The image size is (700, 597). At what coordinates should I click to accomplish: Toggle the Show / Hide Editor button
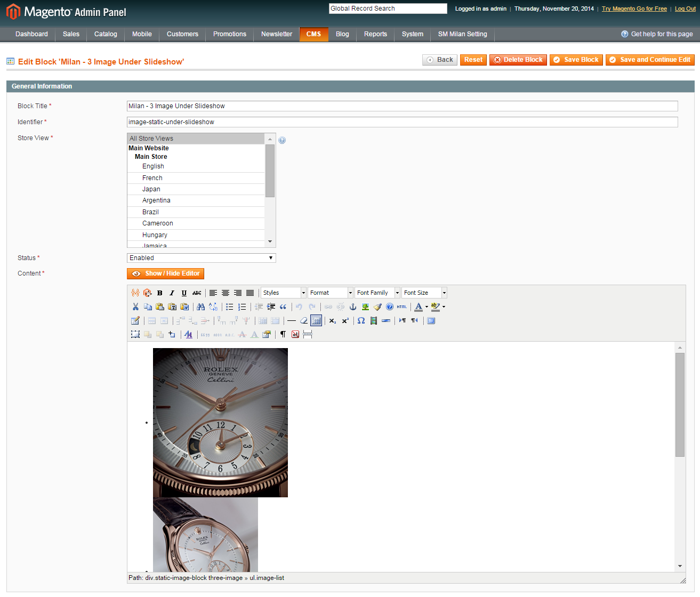click(165, 273)
